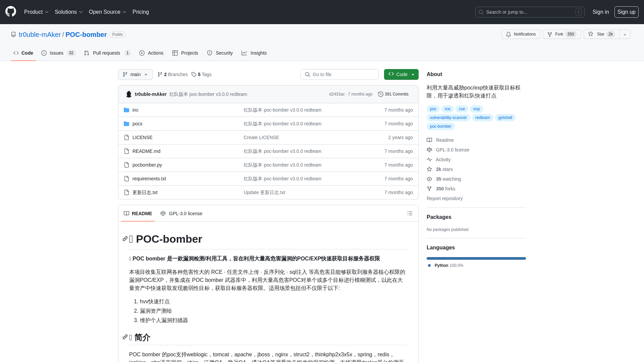Open the GitHub home logo
The width and height of the screenshot is (644, 362).
[x=11, y=12]
